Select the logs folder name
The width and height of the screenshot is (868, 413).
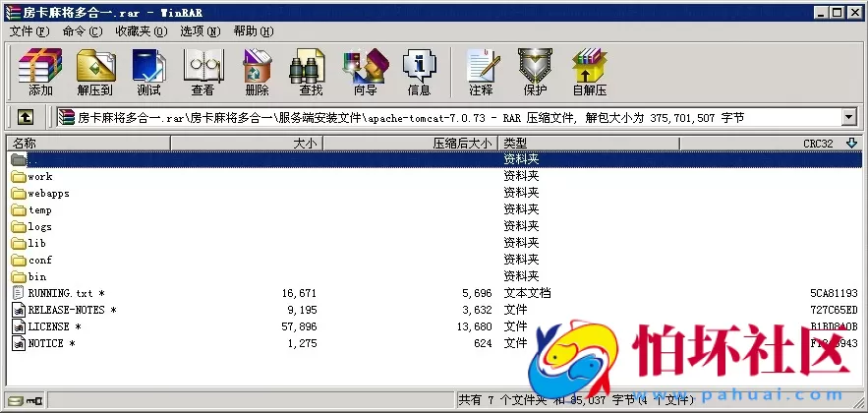40,226
